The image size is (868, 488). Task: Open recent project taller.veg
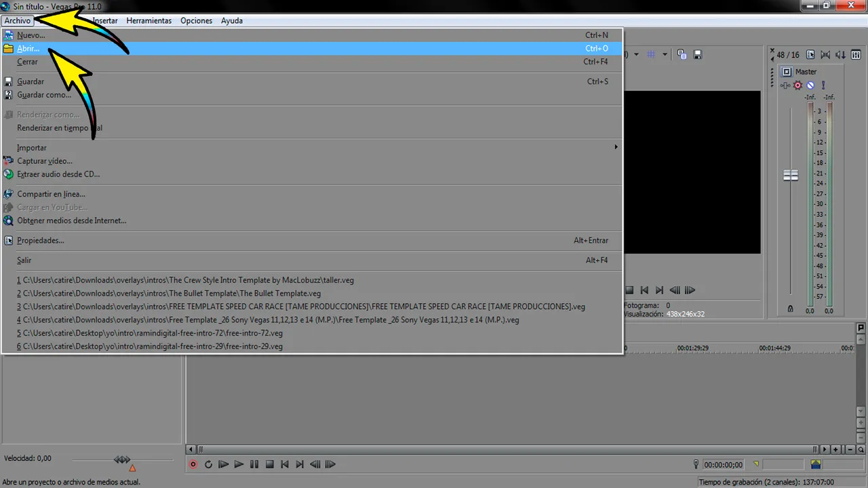[x=312, y=280]
